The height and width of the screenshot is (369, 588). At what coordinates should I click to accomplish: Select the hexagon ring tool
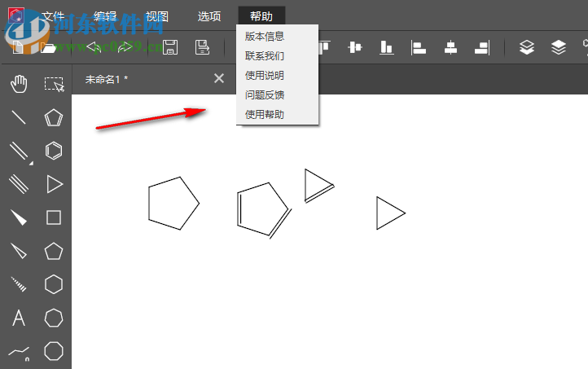54,284
